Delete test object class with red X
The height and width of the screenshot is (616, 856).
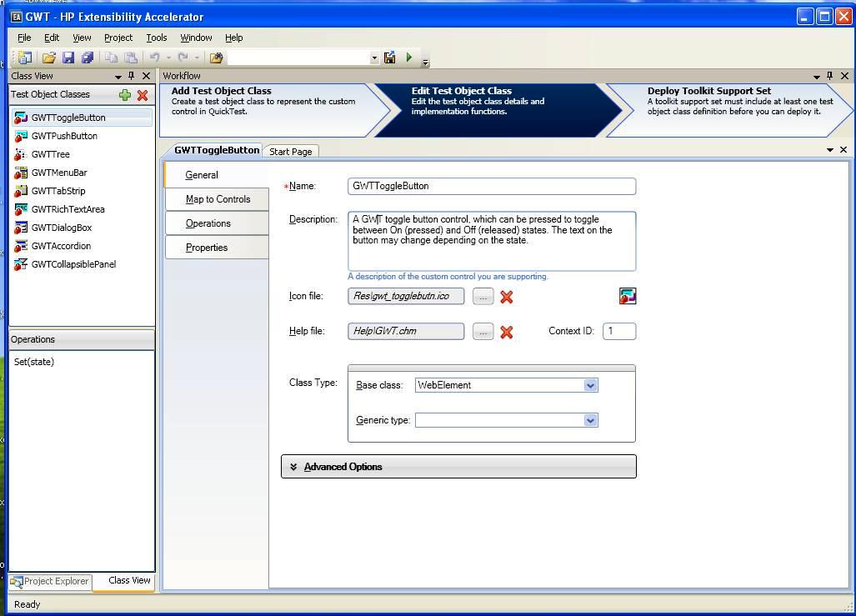click(x=143, y=95)
